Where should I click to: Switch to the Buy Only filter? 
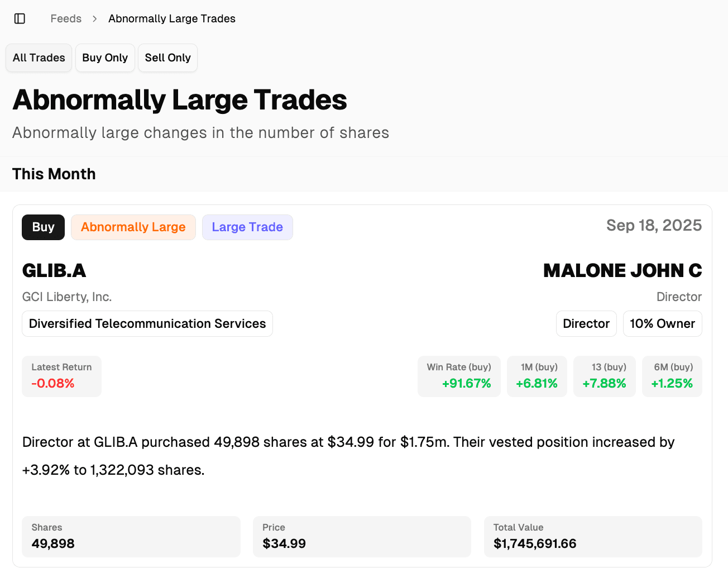pos(105,58)
